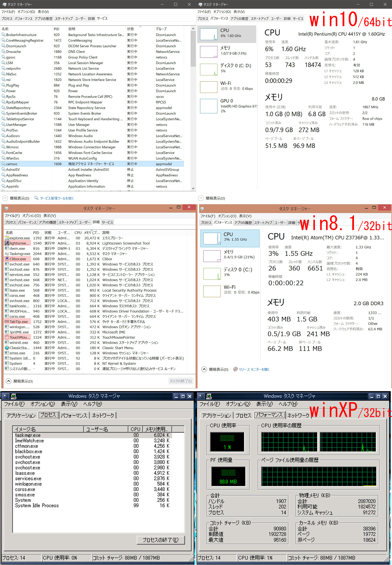Sort XP processes by イメージ名 column header
The width and height of the screenshot is (392, 565).
[48, 429]
